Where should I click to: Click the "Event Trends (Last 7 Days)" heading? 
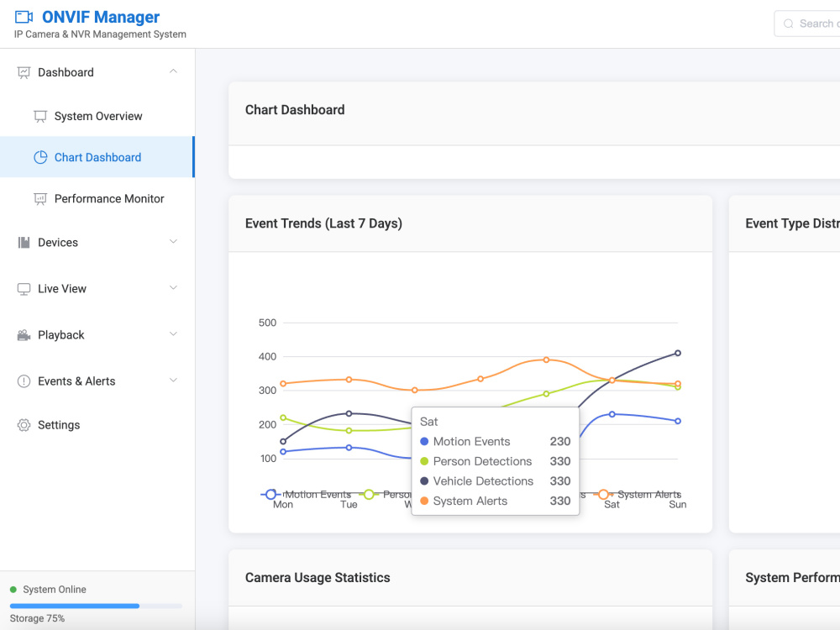(x=323, y=223)
